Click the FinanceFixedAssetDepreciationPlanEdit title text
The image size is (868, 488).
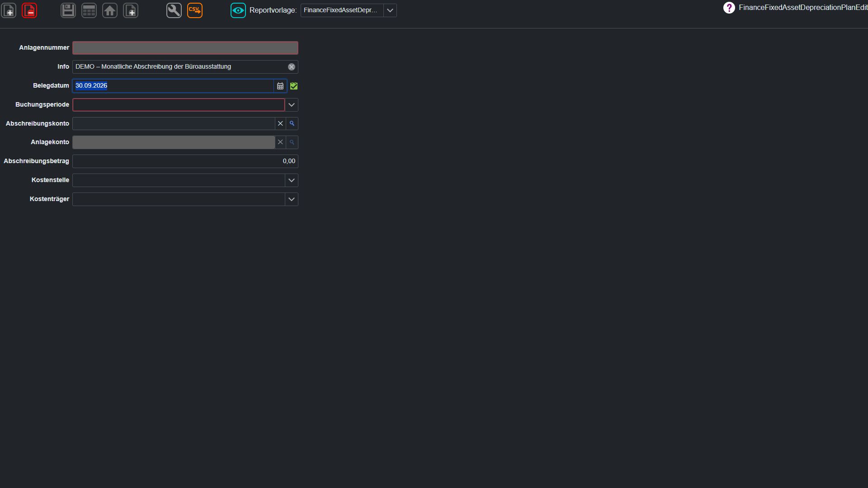click(x=803, y=8)
